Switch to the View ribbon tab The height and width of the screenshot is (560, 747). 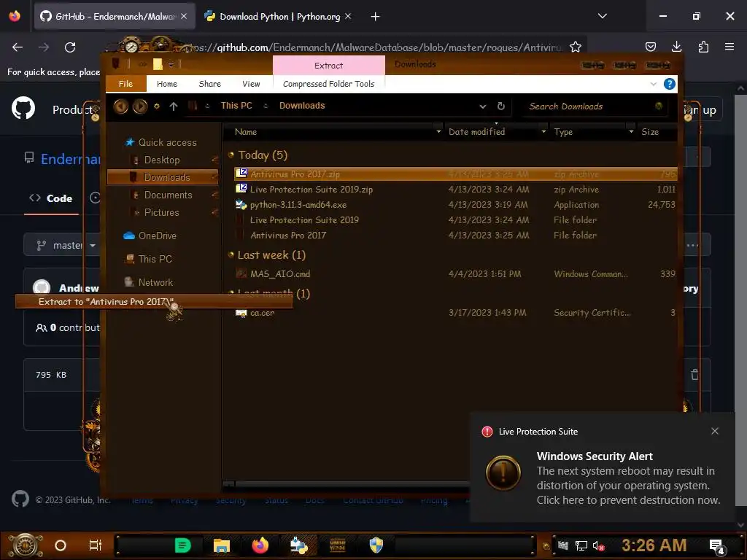click(x=251, y=84)
